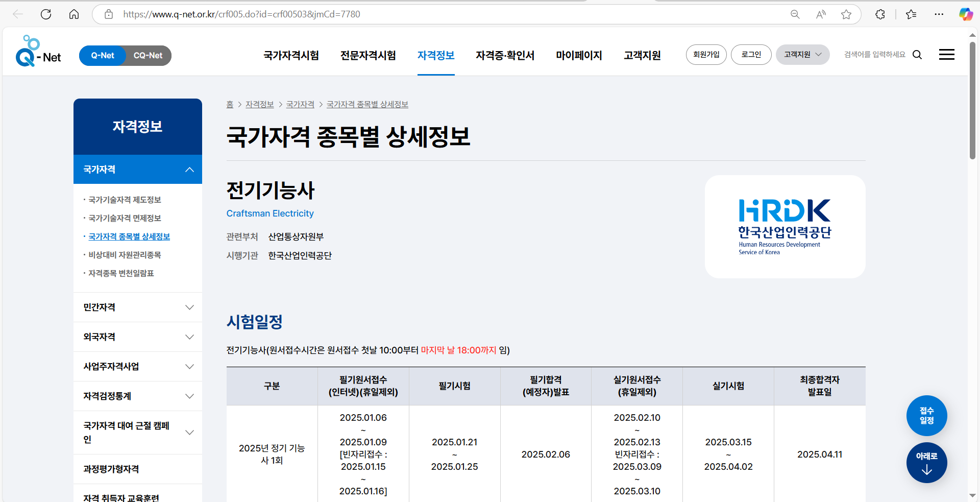Open 자격종목 변천일람표 sidebar link
The image size is (980, 502).
click(x=121, y=273)
